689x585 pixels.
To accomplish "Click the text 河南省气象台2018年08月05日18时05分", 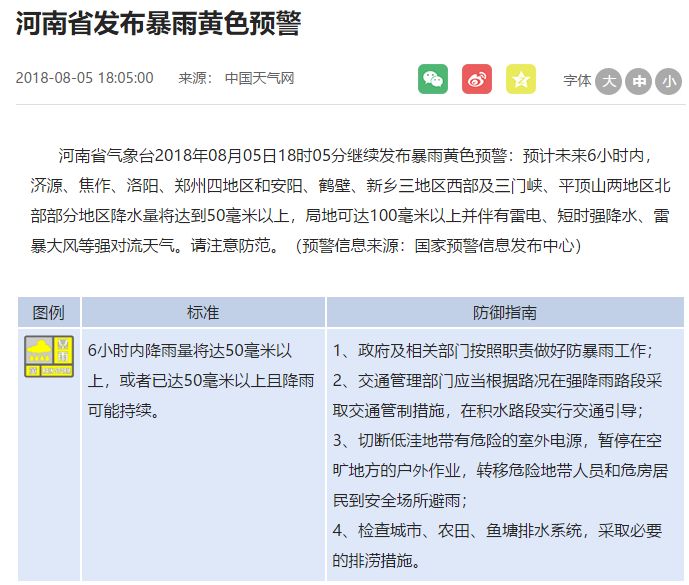I will pos(202,156).
